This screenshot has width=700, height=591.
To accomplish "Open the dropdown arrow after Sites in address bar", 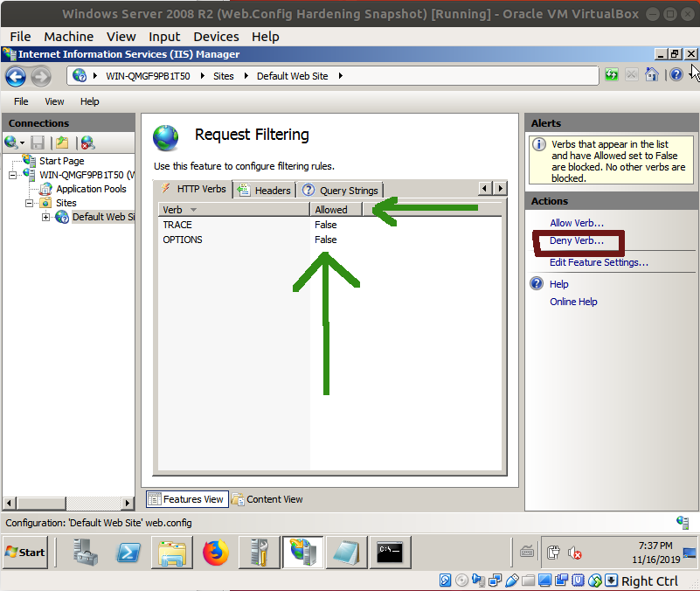I will [x=246, y=76].
